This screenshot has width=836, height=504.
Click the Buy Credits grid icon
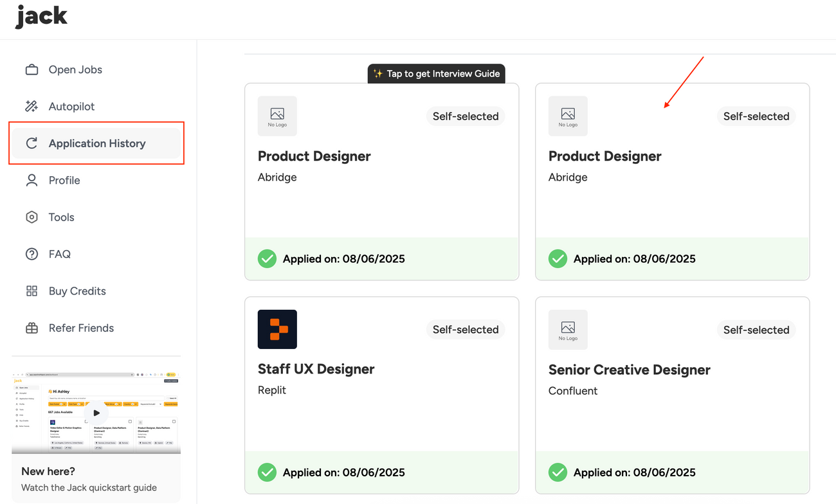pos(32,291)
